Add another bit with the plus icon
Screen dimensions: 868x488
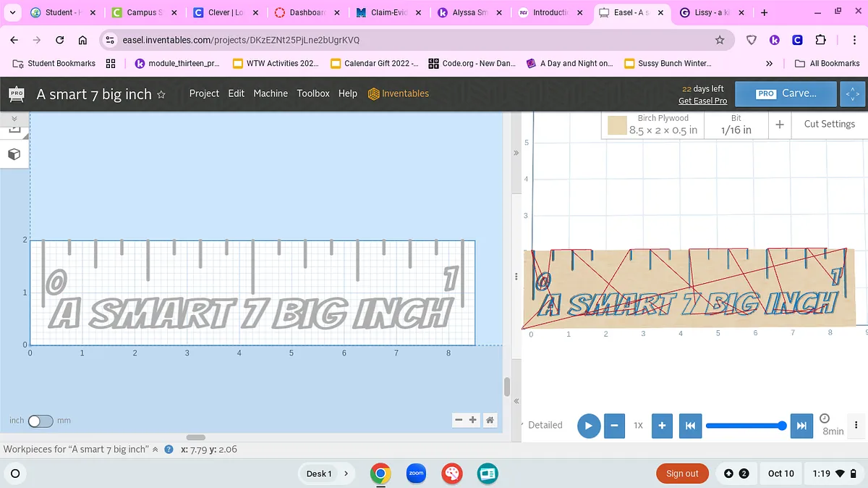coord(779,125)
